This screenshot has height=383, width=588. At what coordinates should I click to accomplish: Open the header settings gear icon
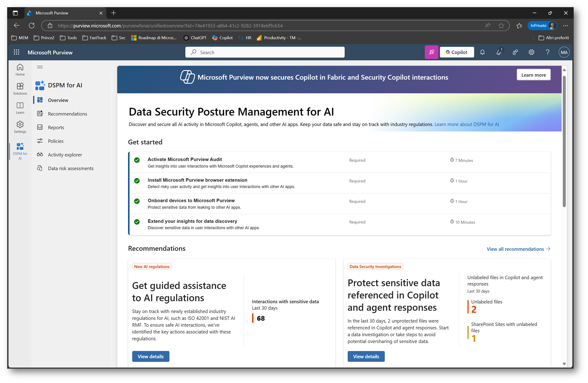531,52
